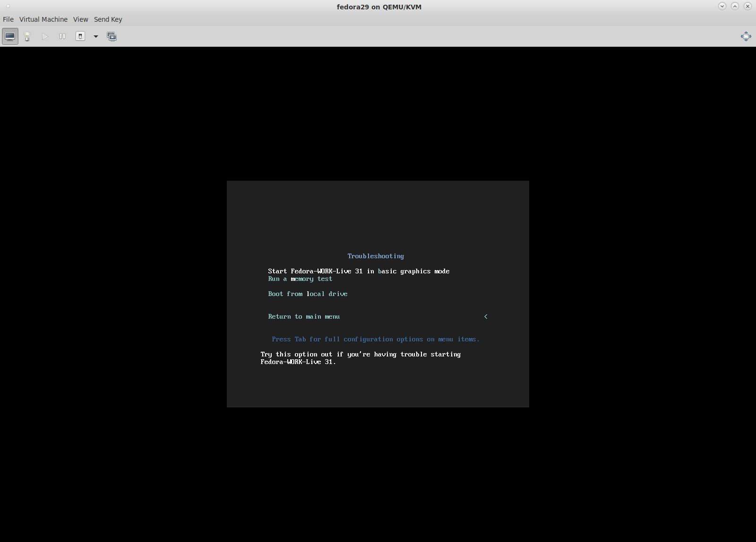756x542 pixels.
Task: Open the Send Key menu
Action: click(x=108, y=19)
